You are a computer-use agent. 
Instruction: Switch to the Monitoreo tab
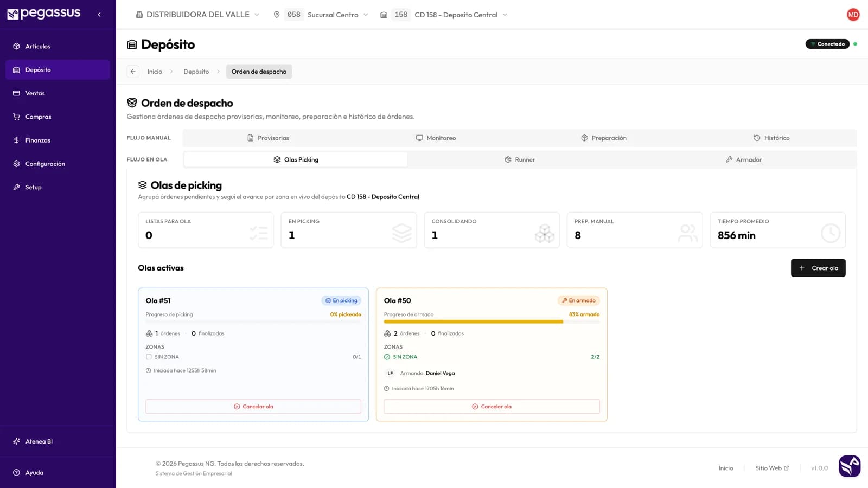coord(436,138)
